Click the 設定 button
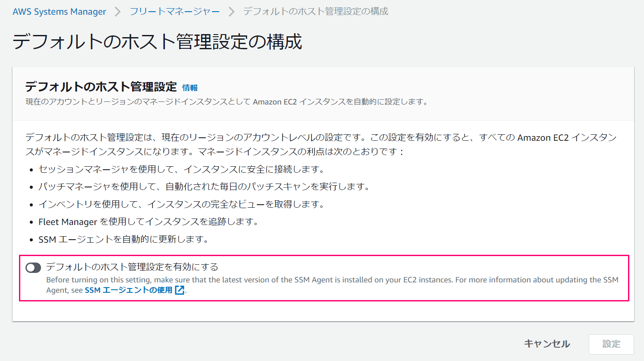This screenshot has width=644, height=361. click(611, 344)
